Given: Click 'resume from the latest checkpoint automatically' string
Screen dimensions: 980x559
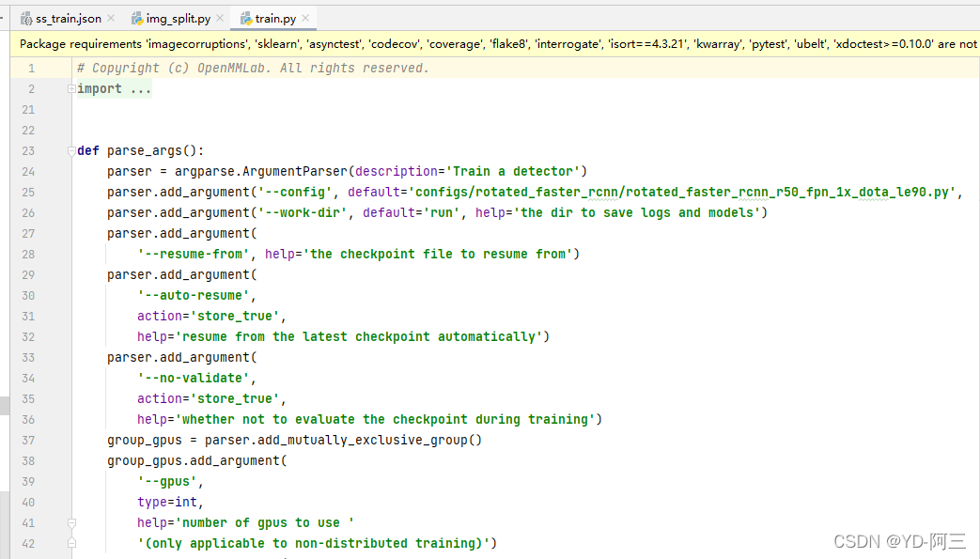Looking at the screenshot, I should coord(359,336).
